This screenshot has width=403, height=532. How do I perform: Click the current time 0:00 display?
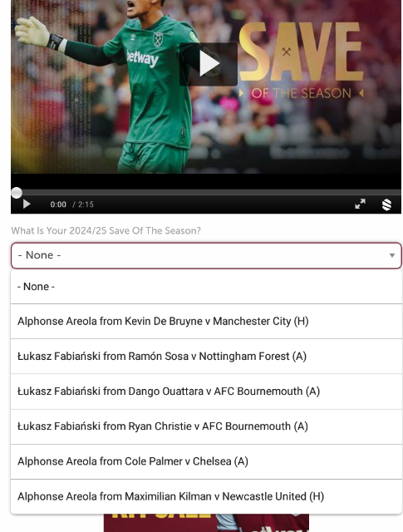[58, 204]
